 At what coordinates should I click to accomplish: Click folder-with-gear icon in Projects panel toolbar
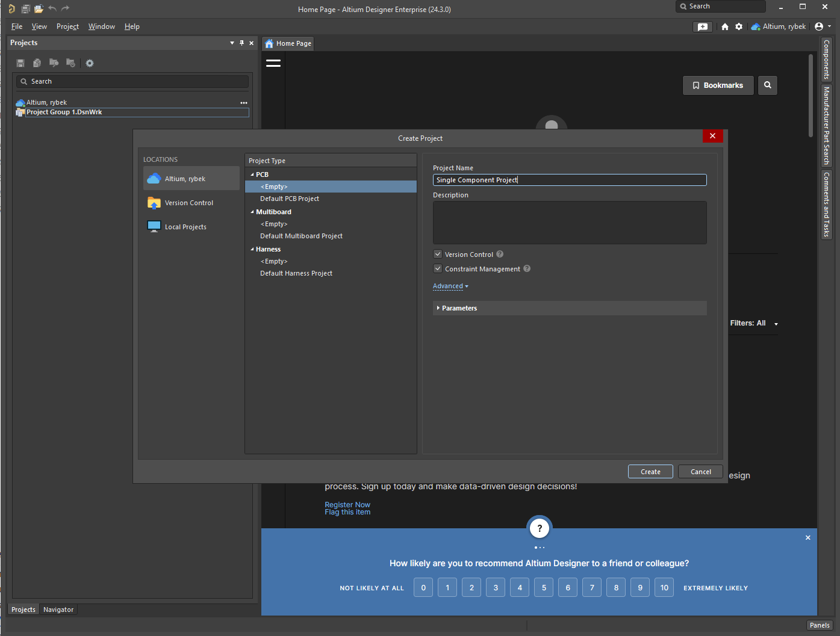pos(71,63)
